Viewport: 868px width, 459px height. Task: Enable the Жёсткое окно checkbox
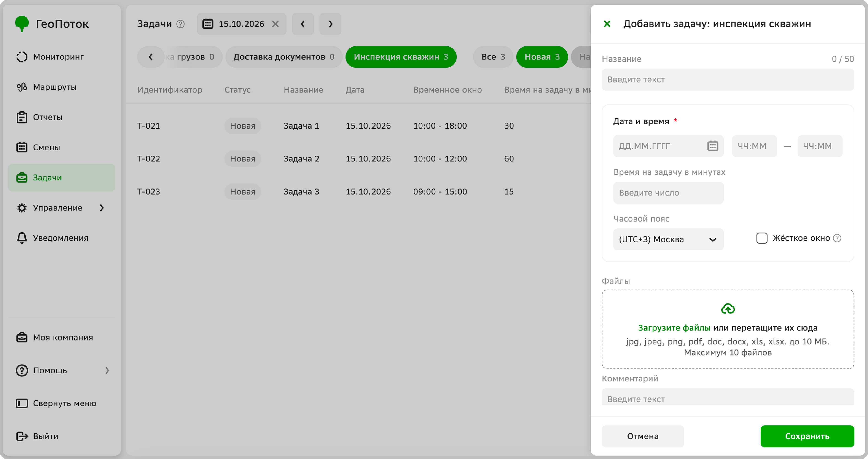pyautogui.click(x=761, y=238)
